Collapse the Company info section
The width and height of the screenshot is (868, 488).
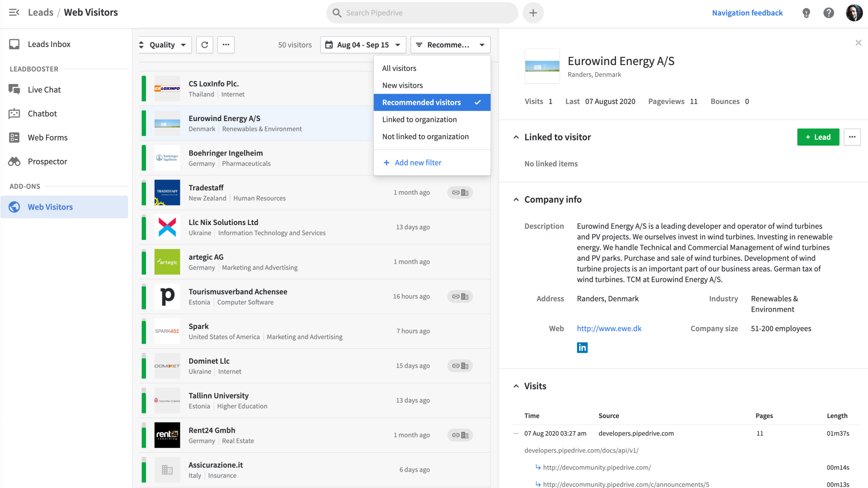(516, 199)
